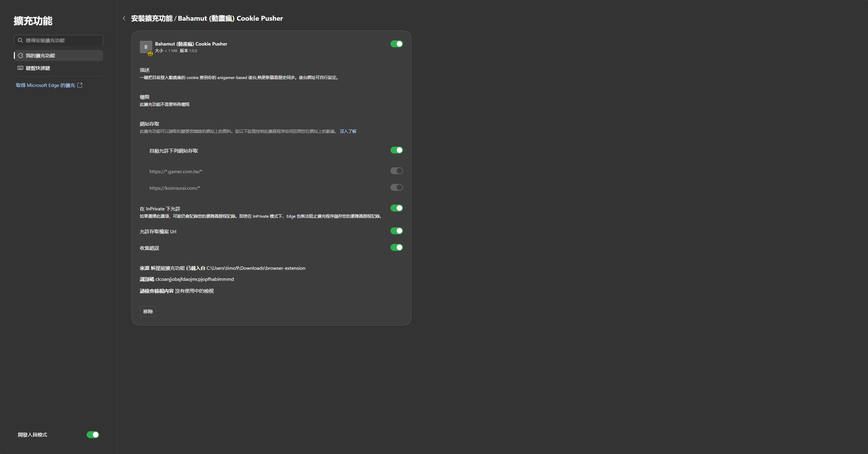Viewport: 868px width, 454px height.
Task: Click the 版本 1.0.0 text
Action: 189,51
